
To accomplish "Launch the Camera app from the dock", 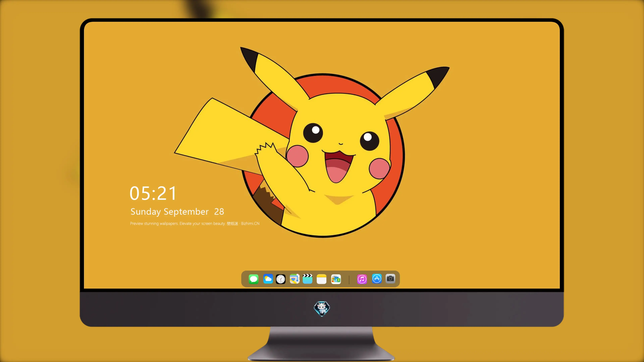I will click(390, 279).
